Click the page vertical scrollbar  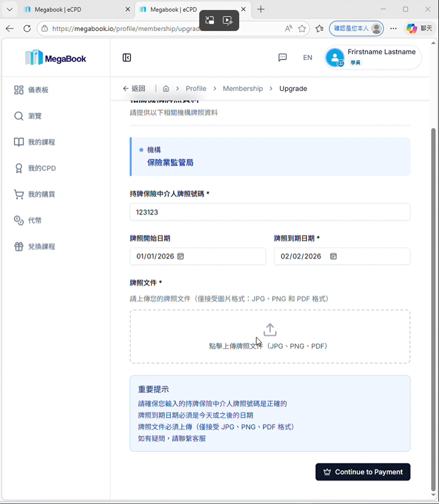[433, 308]
